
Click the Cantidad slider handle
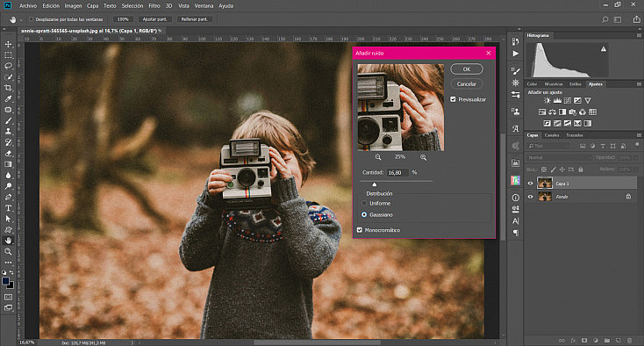[x=374, y=184]
